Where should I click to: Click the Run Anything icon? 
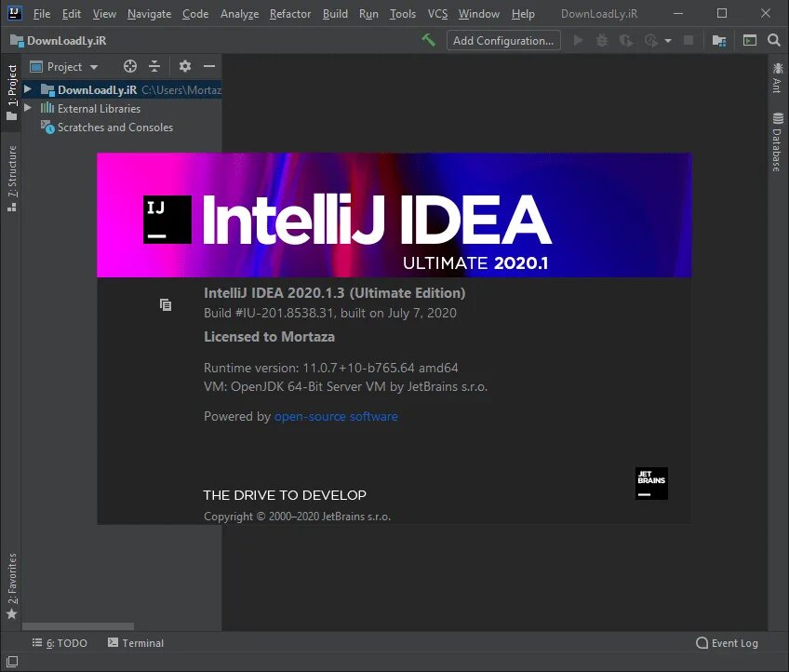[750, 40]
